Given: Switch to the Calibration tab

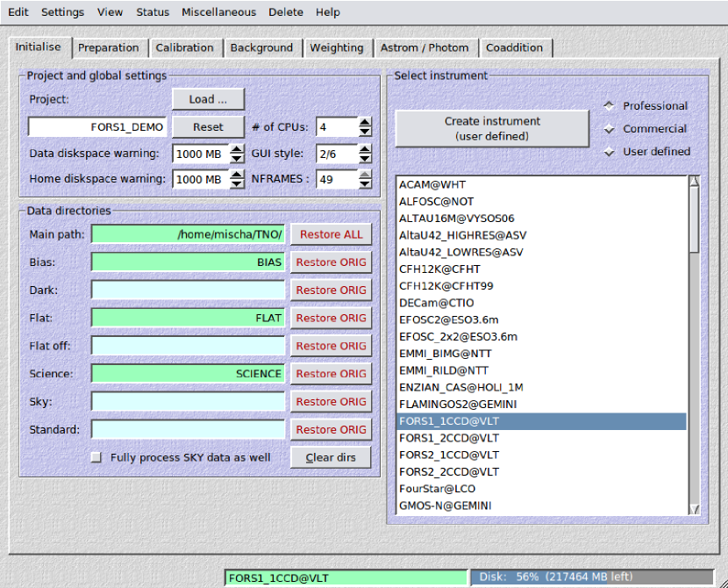Looking at the screenshot, I should [184, 48].
